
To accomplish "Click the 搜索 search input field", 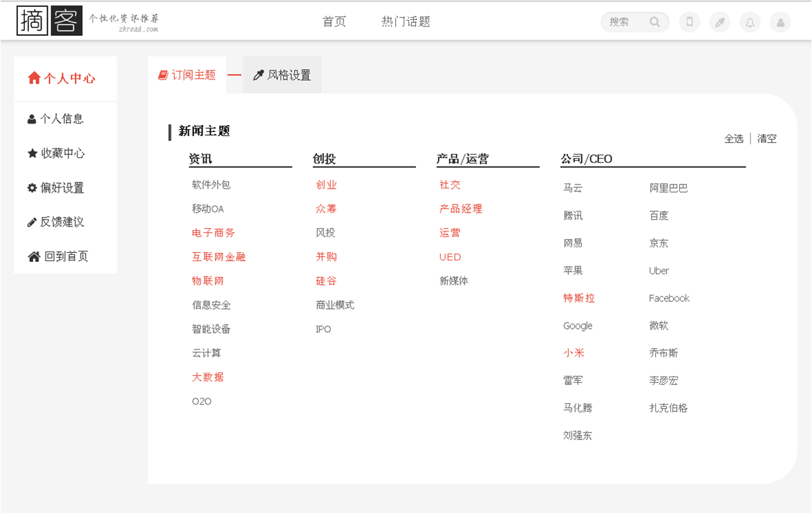I will [x=635, y=21].
